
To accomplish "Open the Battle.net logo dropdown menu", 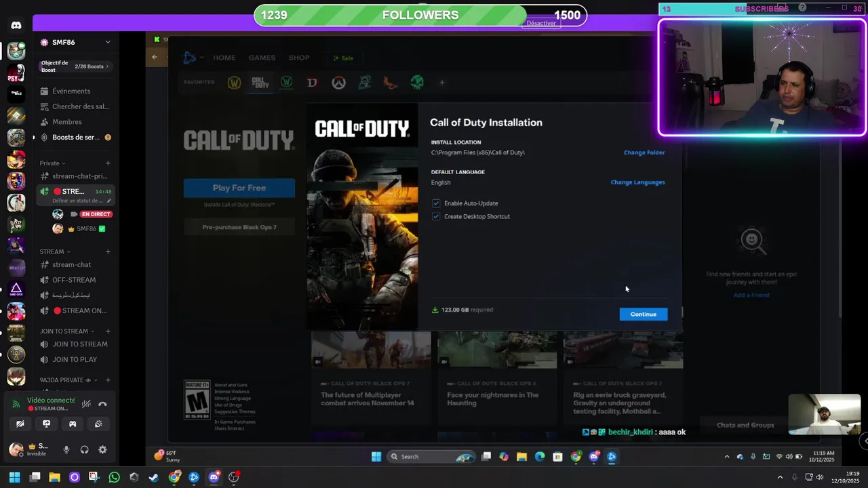I will pyautogui.click(x=193, y=58).
